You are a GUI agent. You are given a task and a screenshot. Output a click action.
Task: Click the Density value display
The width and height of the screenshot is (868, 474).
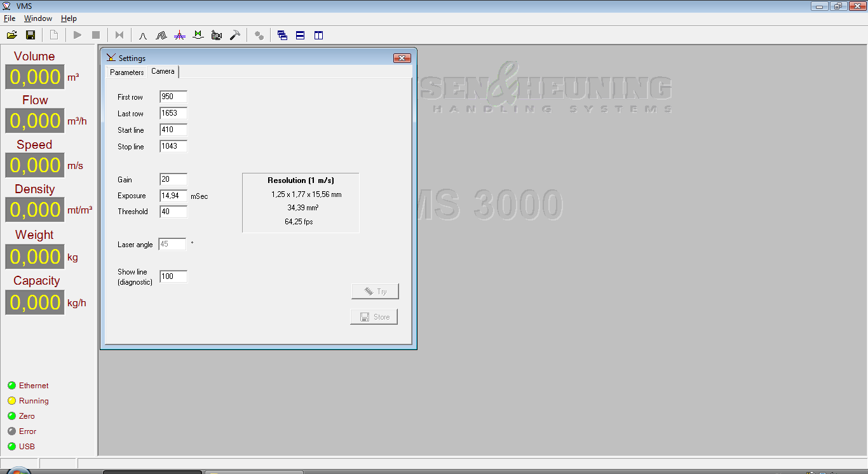click(35, 210)
